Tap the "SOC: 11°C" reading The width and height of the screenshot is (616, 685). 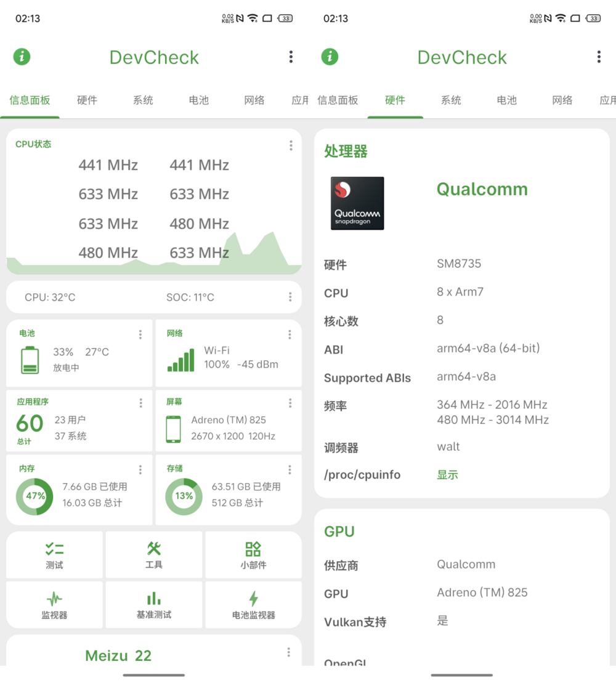(x=190, y=298)
